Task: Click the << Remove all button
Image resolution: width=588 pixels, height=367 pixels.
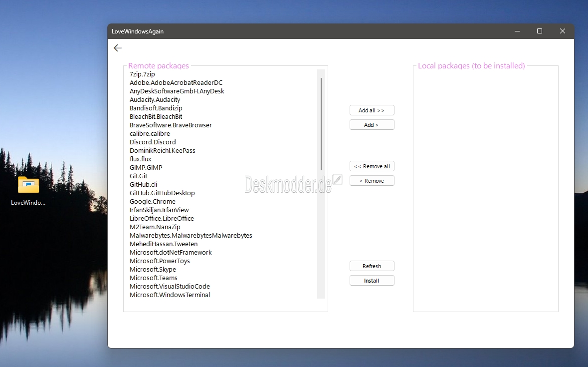Action: pyautogui.click(x=372, y=166)
